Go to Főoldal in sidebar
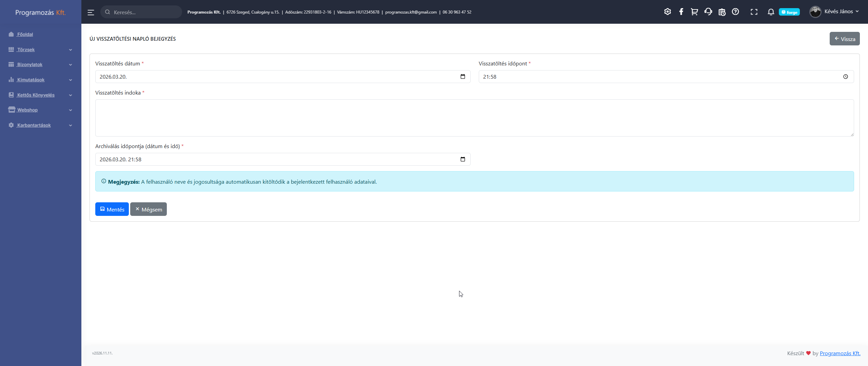Image resolution: width=868 pixels, height=366 pixels. click(25, 34)
